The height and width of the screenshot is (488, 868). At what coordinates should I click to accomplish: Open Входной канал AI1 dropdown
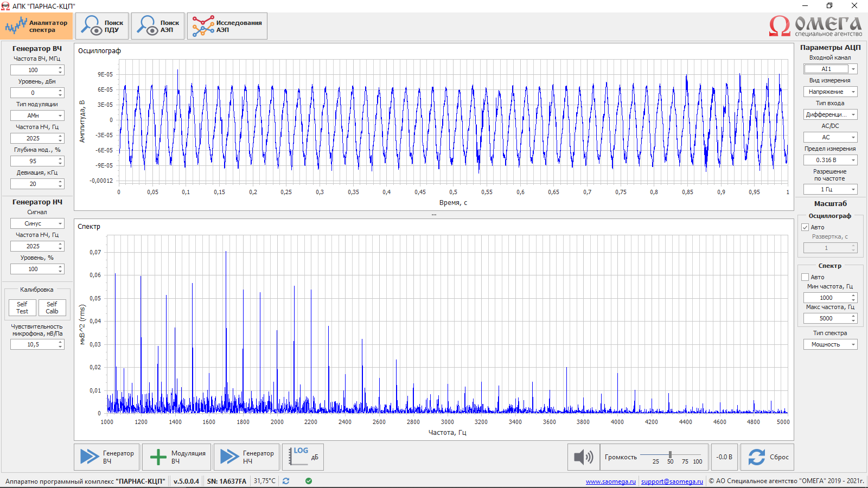[830, 69]
